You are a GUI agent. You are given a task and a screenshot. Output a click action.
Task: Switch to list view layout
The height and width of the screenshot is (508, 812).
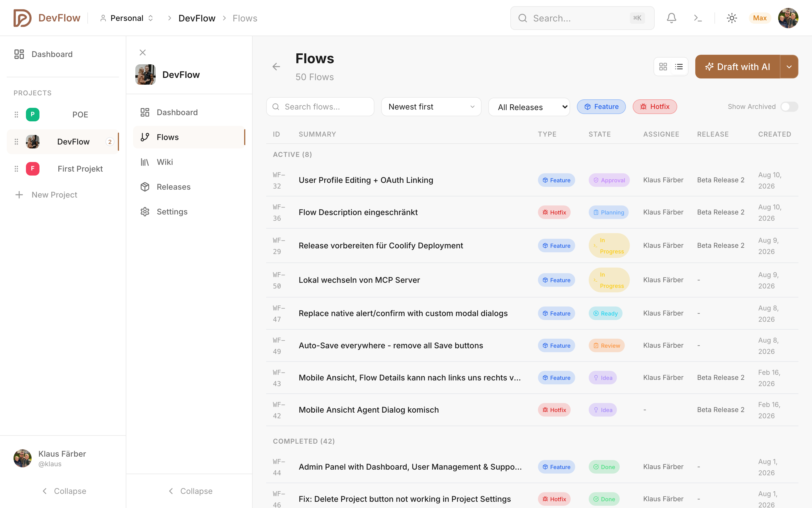679,67
